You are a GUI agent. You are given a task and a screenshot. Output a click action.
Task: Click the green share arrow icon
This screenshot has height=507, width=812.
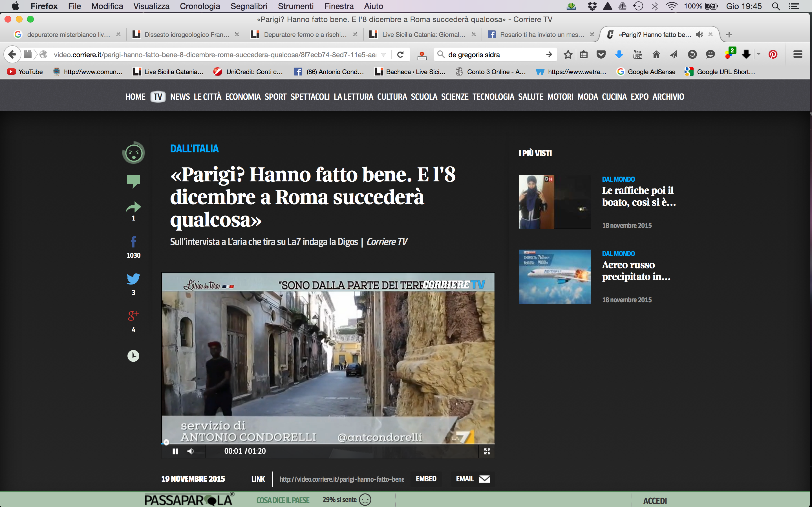coord(133,208)
